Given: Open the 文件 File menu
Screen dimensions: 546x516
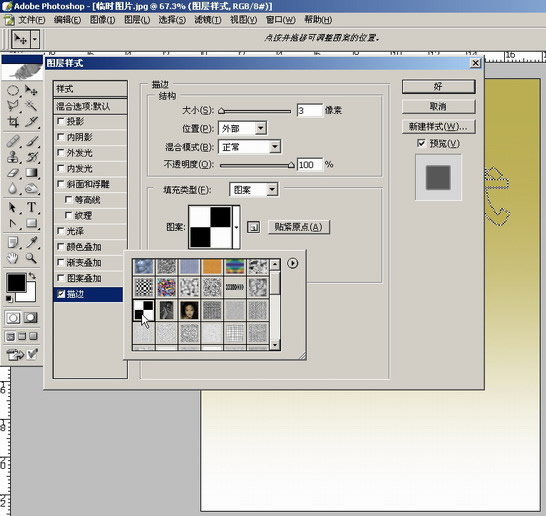Looking at the screenshot, I should pyautogui.click(x=31, y=20).
